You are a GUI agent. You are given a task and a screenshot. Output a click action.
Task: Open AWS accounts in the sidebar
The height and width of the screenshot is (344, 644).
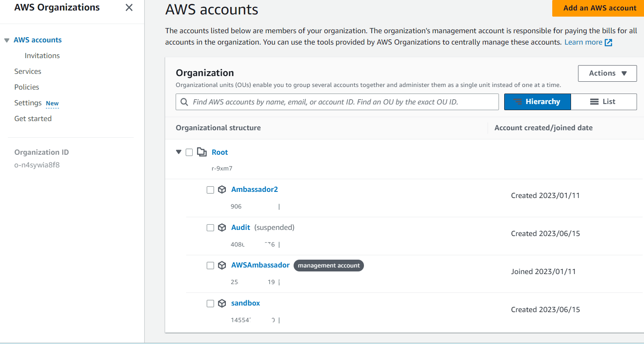coord(38,40)
